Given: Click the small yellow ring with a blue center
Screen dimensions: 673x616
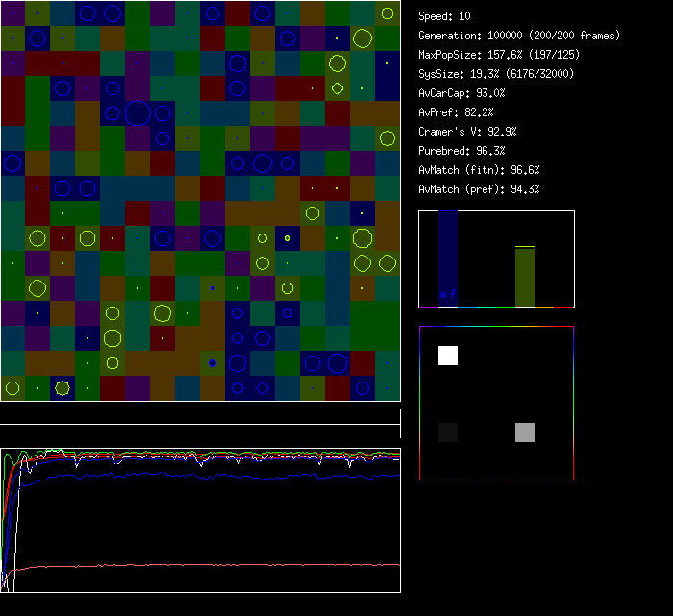Looking at the screenshot, I should pyautogui.click(x=287, y=237).
